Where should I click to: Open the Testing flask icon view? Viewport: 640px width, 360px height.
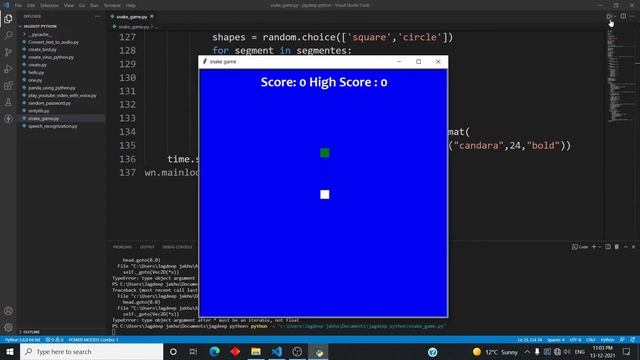coord(8,102)
